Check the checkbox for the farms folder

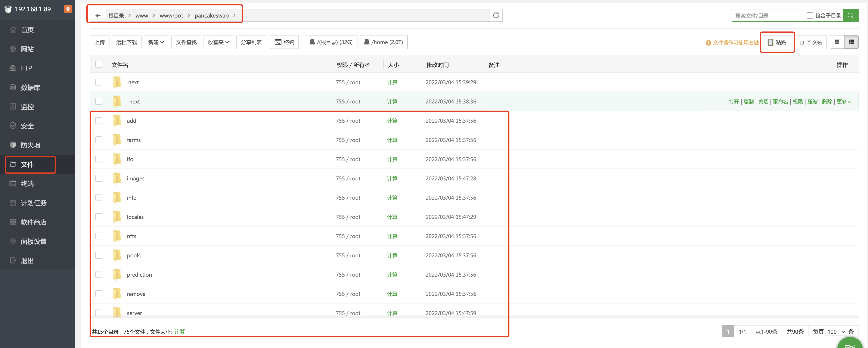click(99, 140)
